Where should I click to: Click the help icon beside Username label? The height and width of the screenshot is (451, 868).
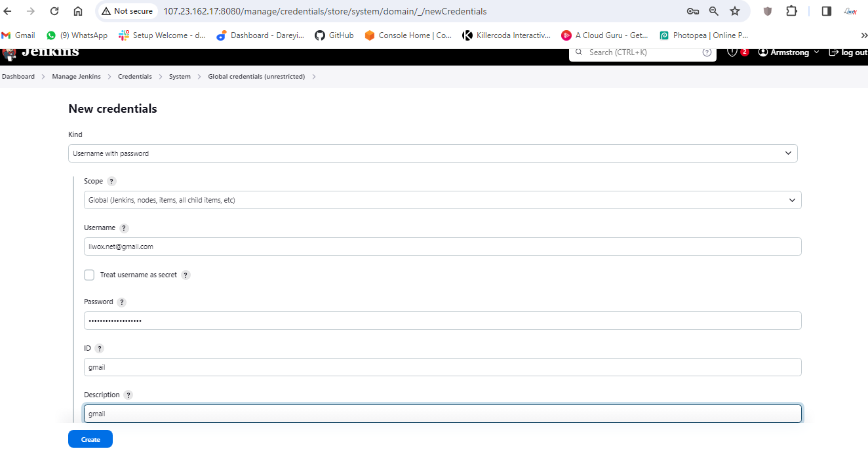pyautogui.click(x=124, y=228)
